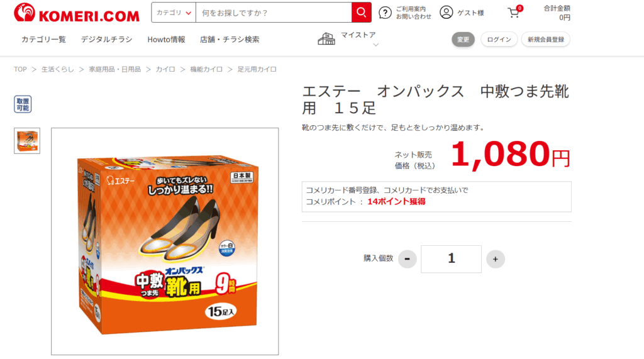
Task: Open the デジタルチラシ menu item
Action: tap(106, 40)
